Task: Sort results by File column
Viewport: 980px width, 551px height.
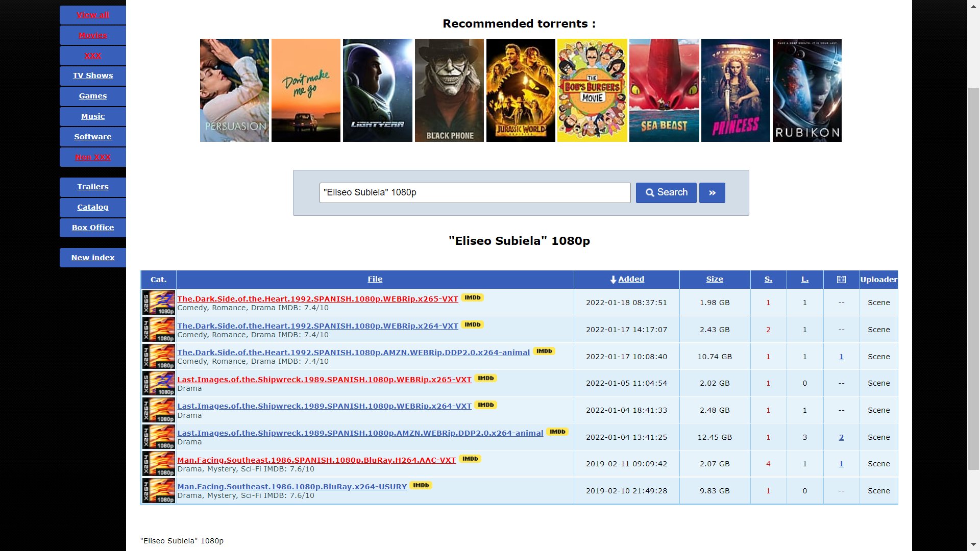Action: 375,279
